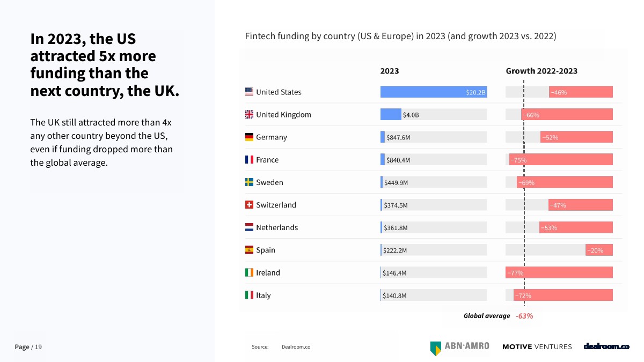Screen dimensions: 644x362
Task: Click the Ireland flag icon
Action: click(249, 272)
